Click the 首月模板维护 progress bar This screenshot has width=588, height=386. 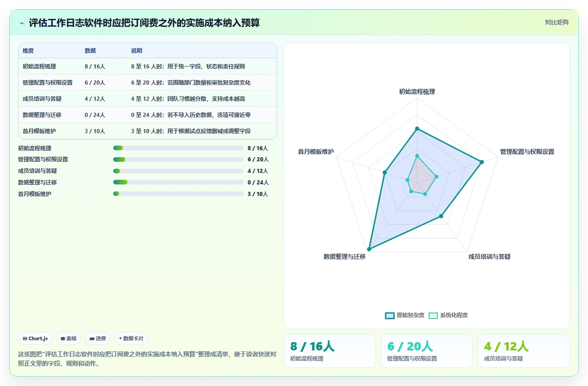tap(178, 194)
